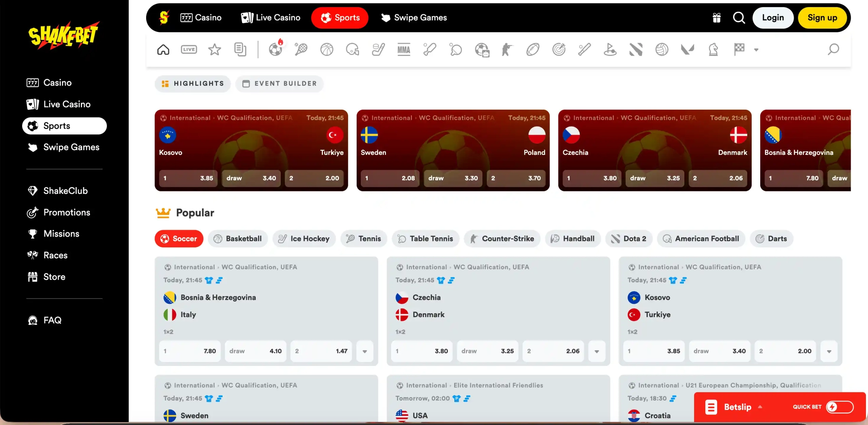Bet on Denmark at 2.06 in Popular card
The image size is (868, 425).
coord(553,351)
